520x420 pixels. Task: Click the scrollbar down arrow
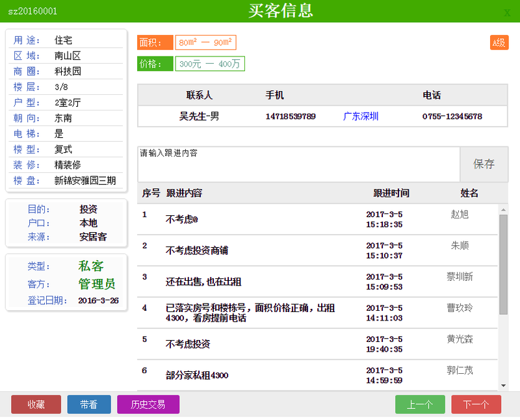coord(503,386)
